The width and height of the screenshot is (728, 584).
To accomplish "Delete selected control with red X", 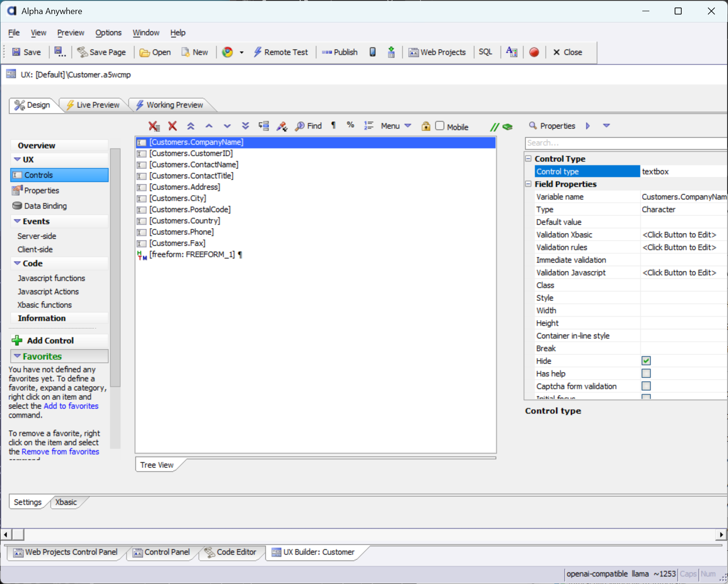I will tap(172, 126).
